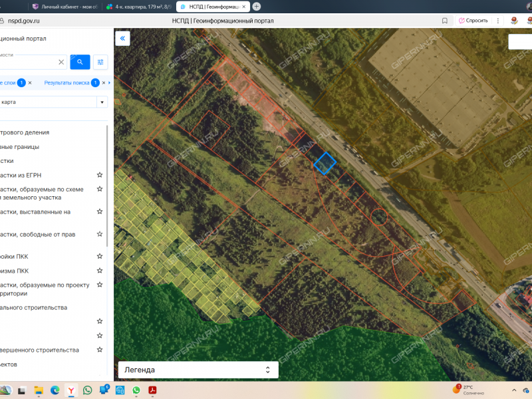
Task: Collapse the sidebar with double-chevron button
Action: [122, 39]
